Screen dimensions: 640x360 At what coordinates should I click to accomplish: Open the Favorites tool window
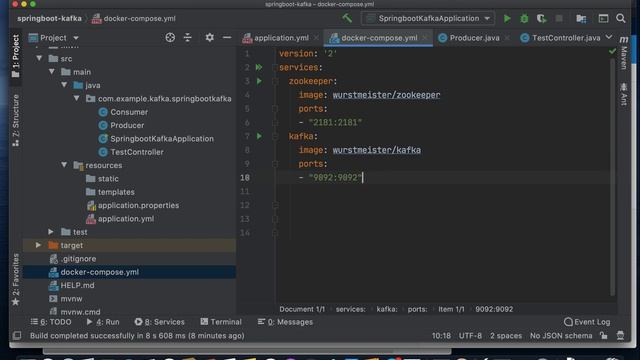16,280
